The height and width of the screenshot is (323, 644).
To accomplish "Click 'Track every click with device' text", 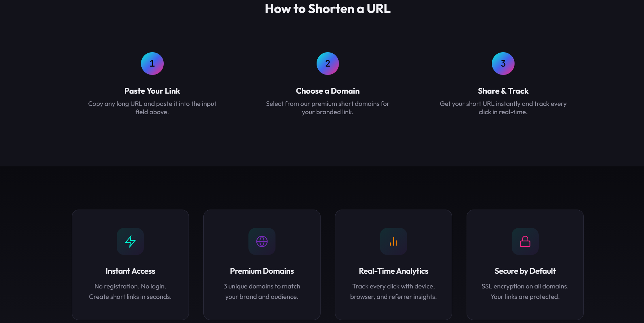I will click(393, 286).
